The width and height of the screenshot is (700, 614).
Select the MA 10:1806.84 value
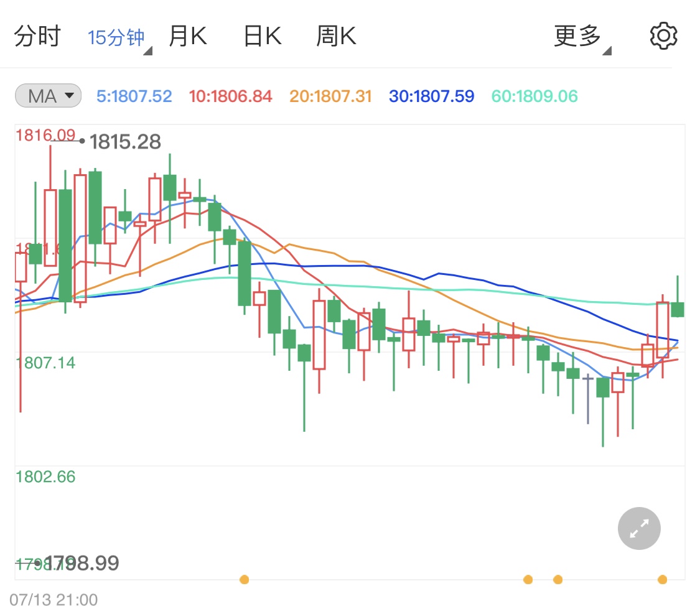230,96
